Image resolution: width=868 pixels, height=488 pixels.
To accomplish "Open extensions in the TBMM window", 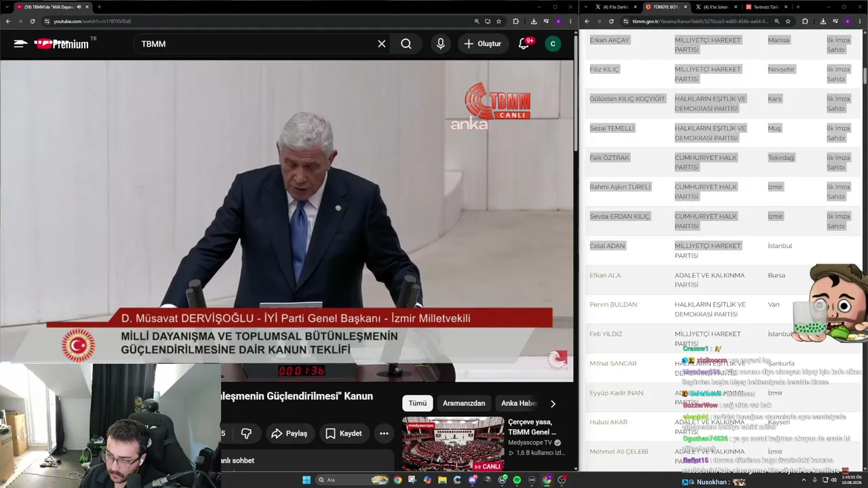I will pos(804,21).
